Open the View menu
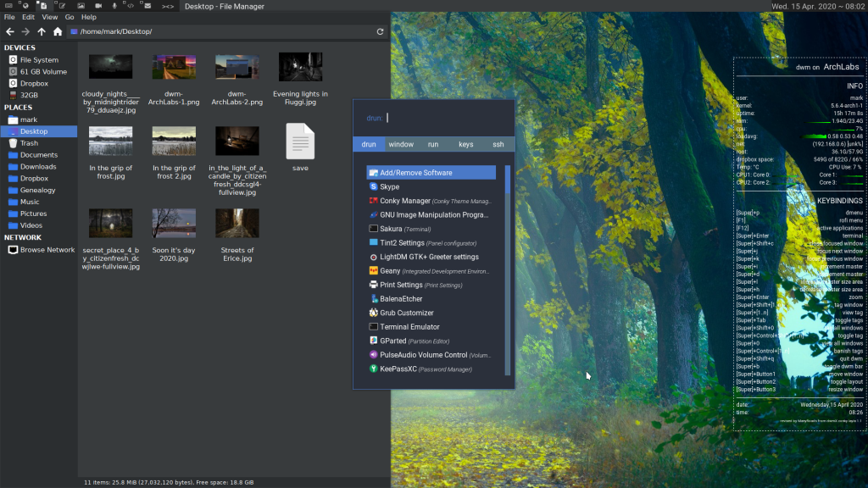 coord(50,17)
